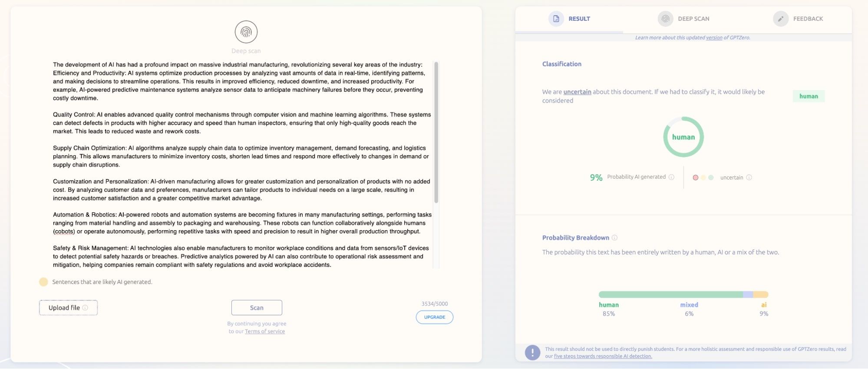Click the UPGRADE button
868x369 pixels.
tap(434, 317)
